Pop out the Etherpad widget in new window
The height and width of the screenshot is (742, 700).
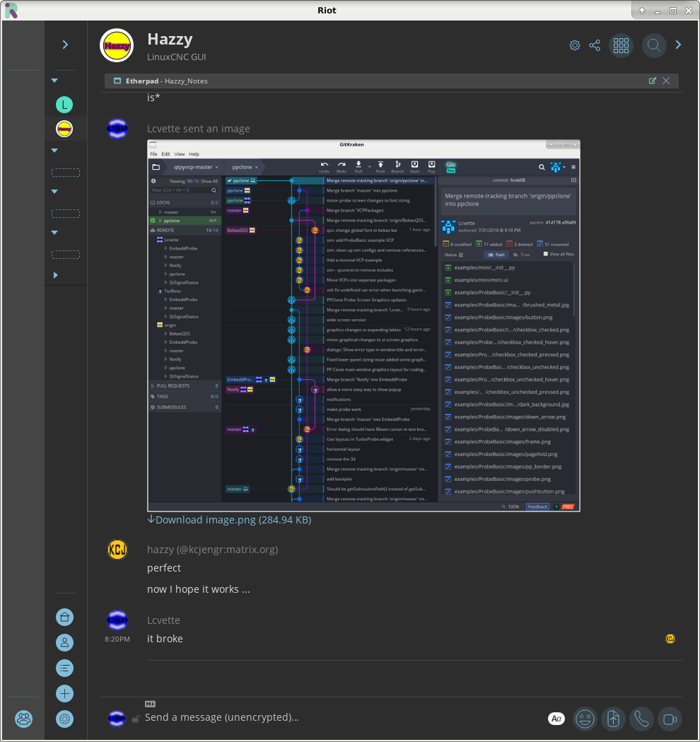pyautogui.click(x=652, y=81)
